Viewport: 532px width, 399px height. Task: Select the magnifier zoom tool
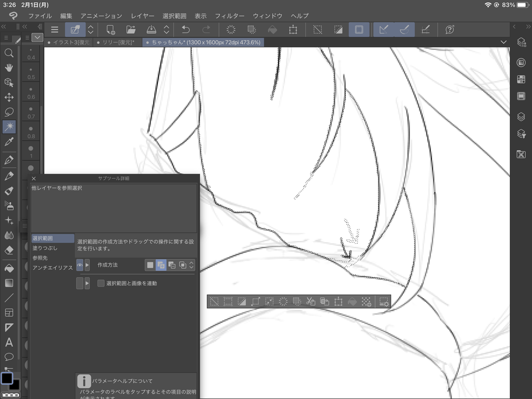9,53
